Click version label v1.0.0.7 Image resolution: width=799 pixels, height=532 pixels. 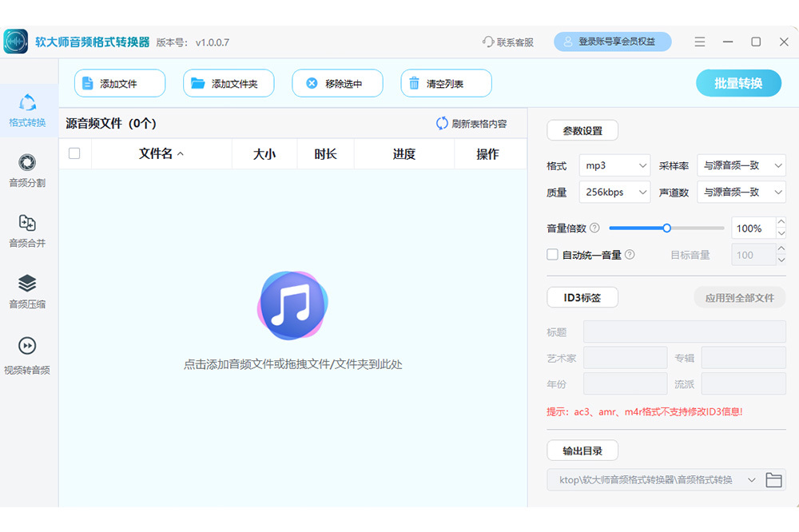213,42
